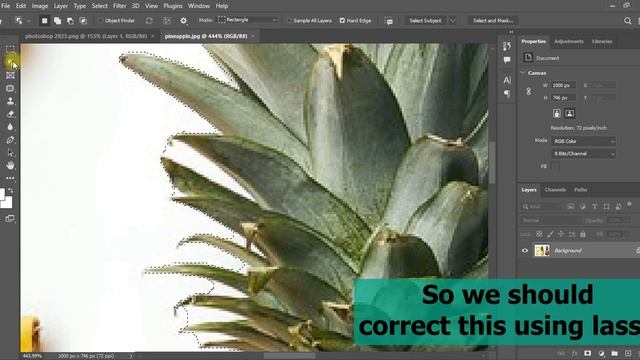Select the Pen tool

pos(10,140)
